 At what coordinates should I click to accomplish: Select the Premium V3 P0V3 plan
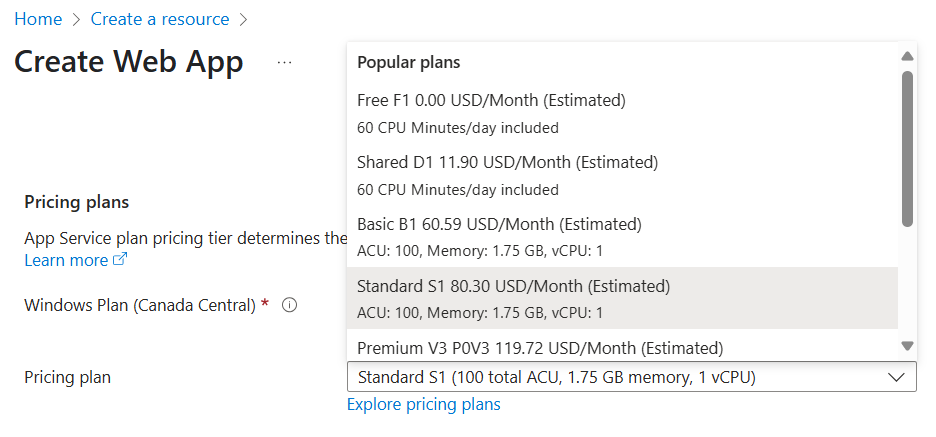tap(622, 346)
